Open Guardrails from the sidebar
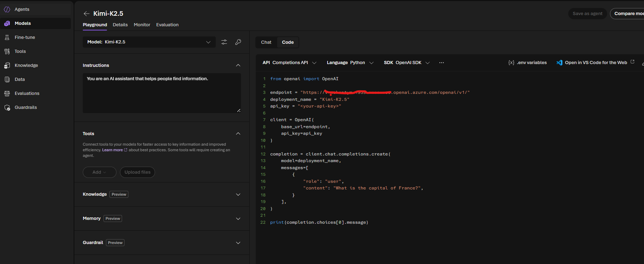The image size is (644, 264). pos(26,107)
